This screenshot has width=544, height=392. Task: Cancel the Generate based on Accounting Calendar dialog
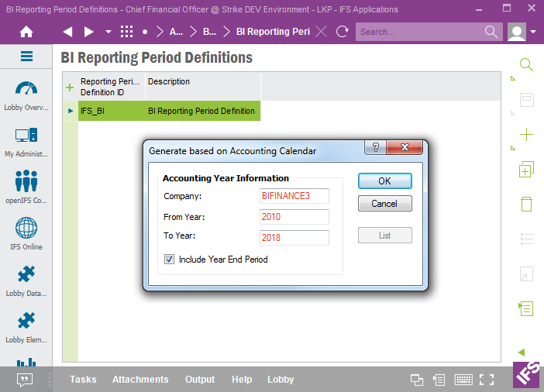(x=384, y=204)
